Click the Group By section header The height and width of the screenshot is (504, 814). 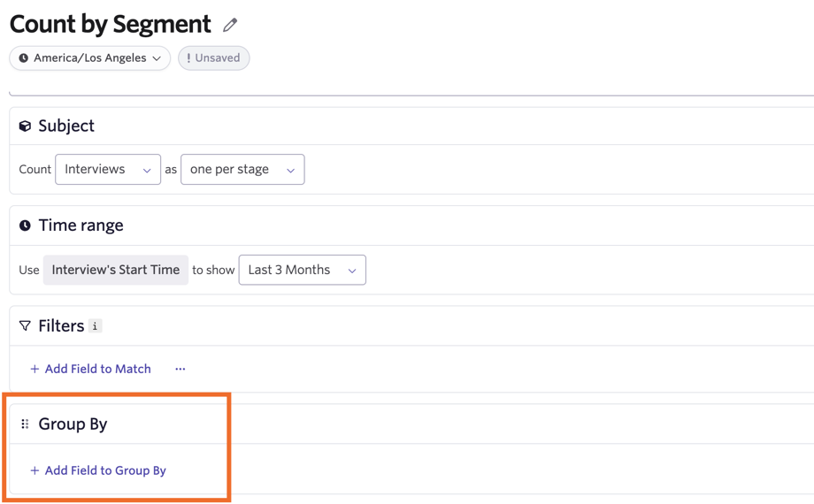tap(73, 424)
